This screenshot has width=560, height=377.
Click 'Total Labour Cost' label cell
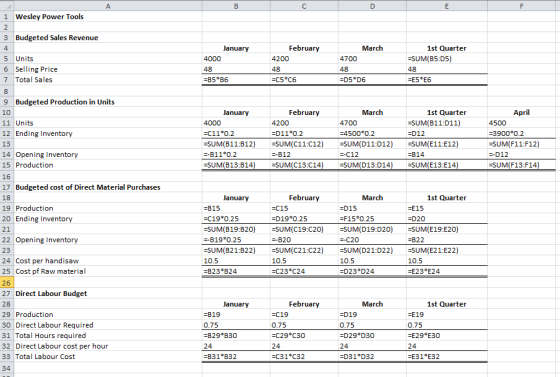click(x=108, y=357)
